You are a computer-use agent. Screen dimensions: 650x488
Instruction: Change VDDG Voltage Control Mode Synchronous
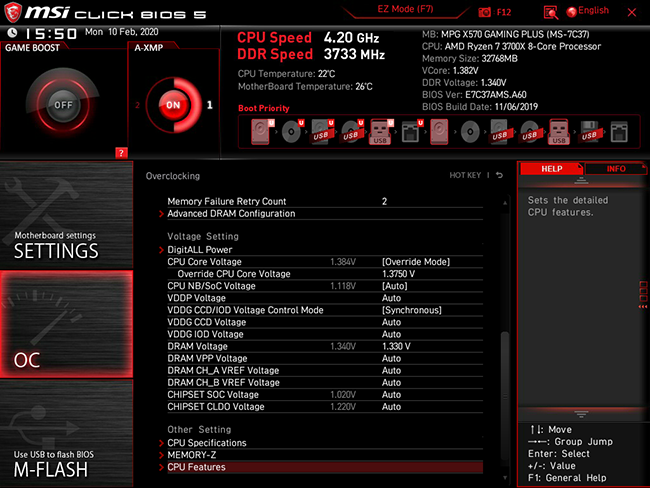tap(412, 310)
